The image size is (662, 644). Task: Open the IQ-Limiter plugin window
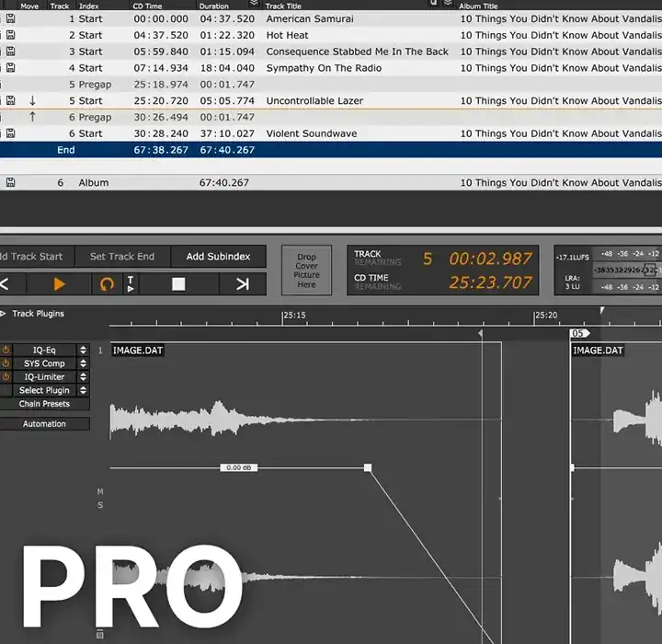[44, 377]
